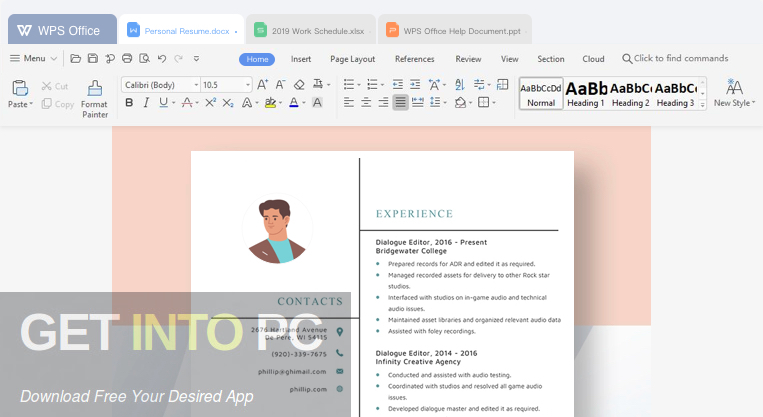Align text left
This screenshot has height=417, width=763.
click(349, 103)
